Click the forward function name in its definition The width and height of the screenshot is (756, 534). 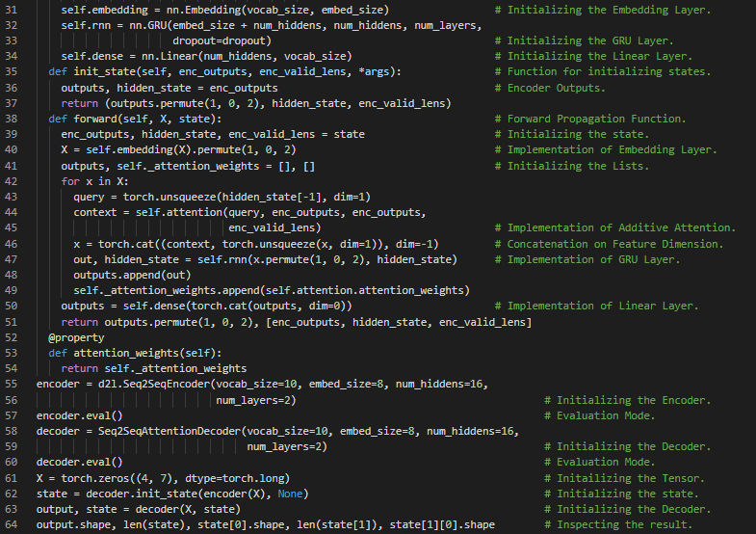pos(94,119)
